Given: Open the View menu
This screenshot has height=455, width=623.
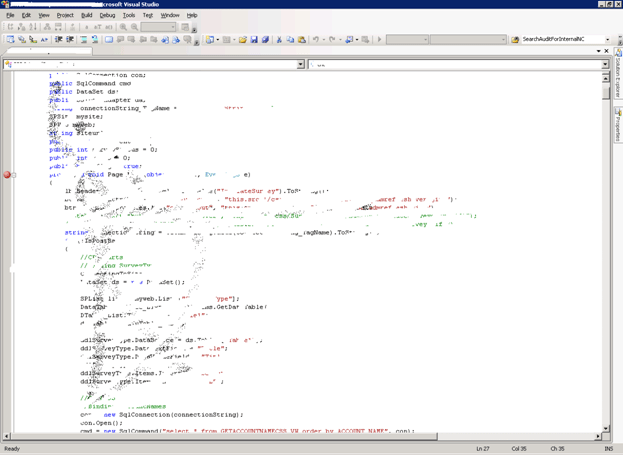Looking at the screenshot, I should coord(44,15).
